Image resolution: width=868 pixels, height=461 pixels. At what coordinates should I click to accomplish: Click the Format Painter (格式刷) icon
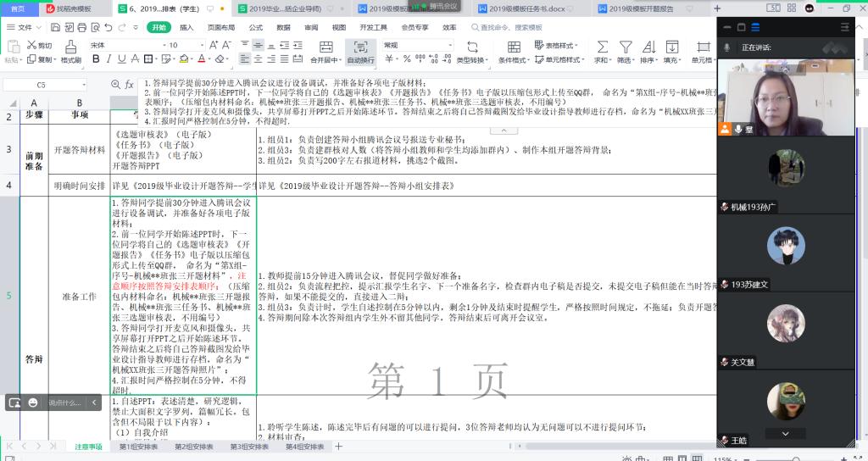point(70,50)
